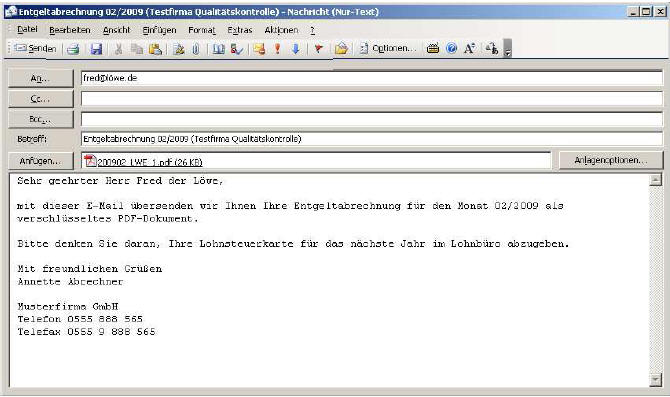Open the ? help menu
Image resolution: width=670 pixels, height=397 pixels.
[312, 30]
